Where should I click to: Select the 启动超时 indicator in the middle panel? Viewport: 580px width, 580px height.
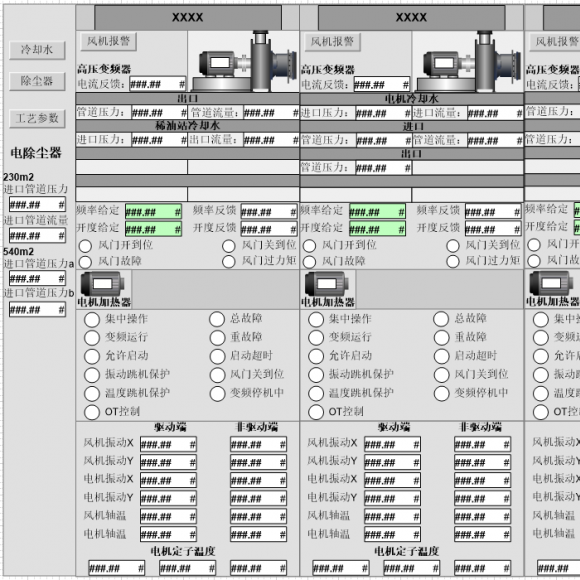441,356
